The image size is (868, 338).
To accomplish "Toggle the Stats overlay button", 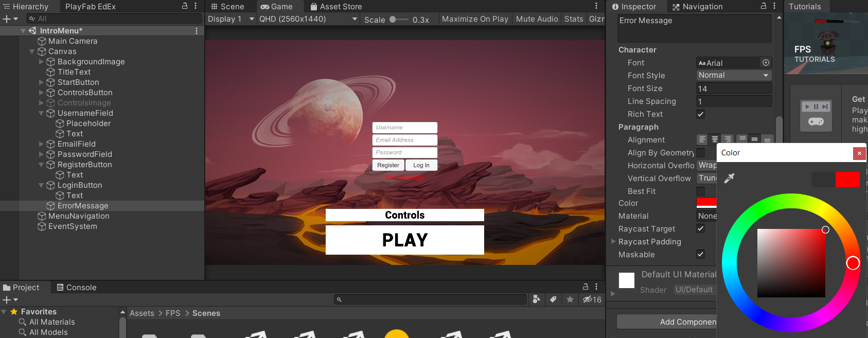I will [x=574, y=19].
